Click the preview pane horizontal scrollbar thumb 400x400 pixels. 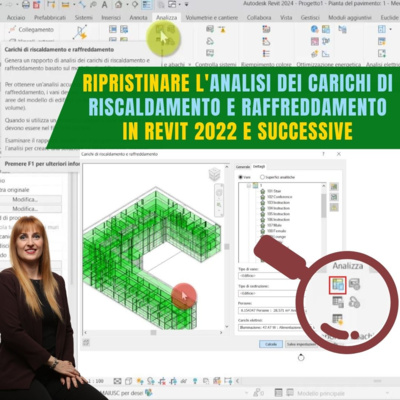pyautogui.click(x=153, y=333)
